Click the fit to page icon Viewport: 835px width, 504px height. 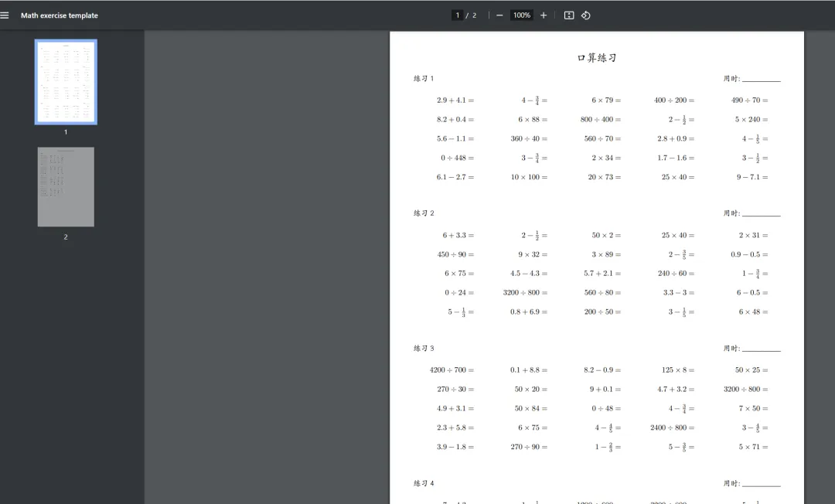569,15
